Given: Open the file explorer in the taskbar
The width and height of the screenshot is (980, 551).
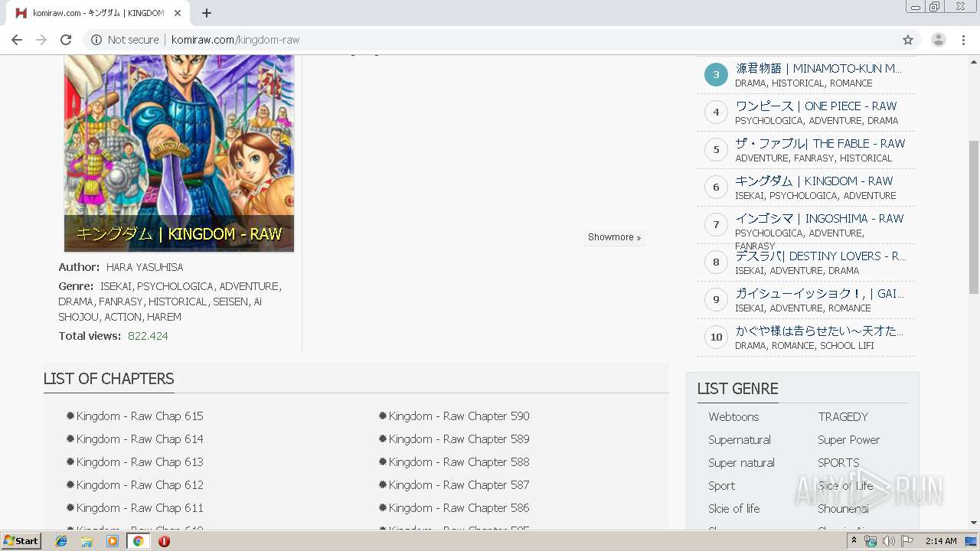Looking at the screenshot, I should (87, 541).
